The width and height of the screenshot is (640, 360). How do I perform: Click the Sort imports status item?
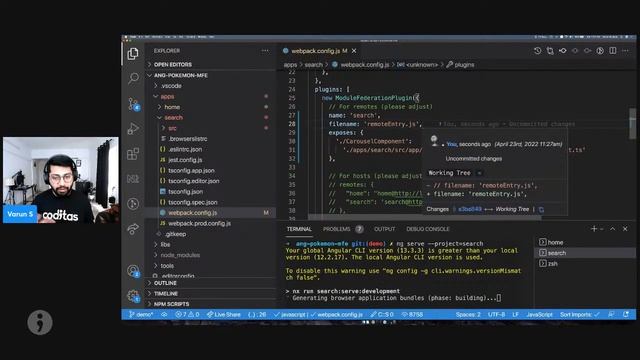(x=580, y=314)
